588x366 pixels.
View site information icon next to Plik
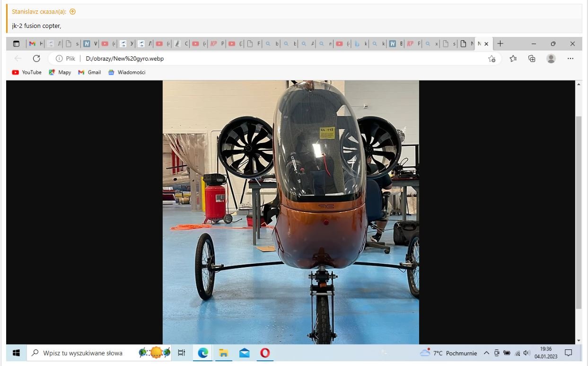(59, 58)
